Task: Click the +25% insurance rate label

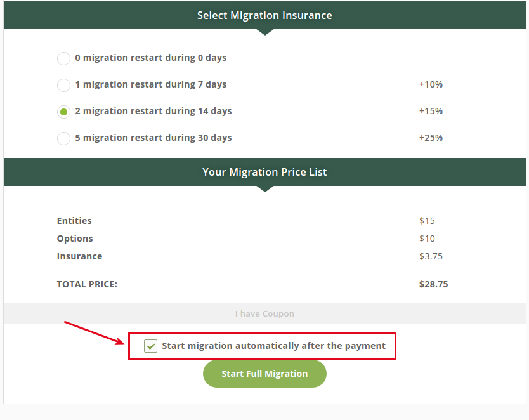Action: (x=431, y=138)
